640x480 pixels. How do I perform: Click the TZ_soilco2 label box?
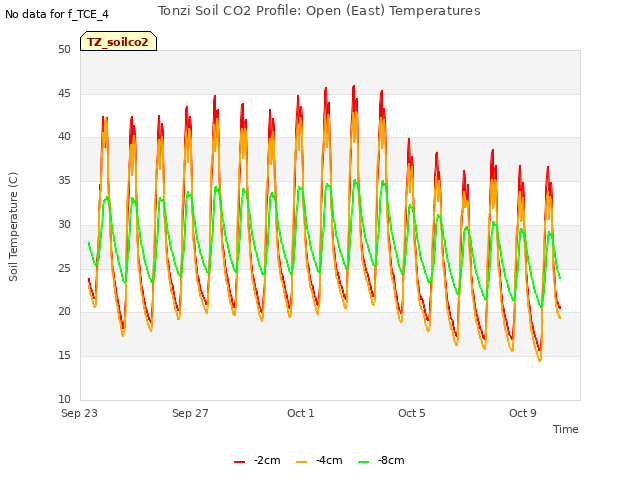click(118, 41)
